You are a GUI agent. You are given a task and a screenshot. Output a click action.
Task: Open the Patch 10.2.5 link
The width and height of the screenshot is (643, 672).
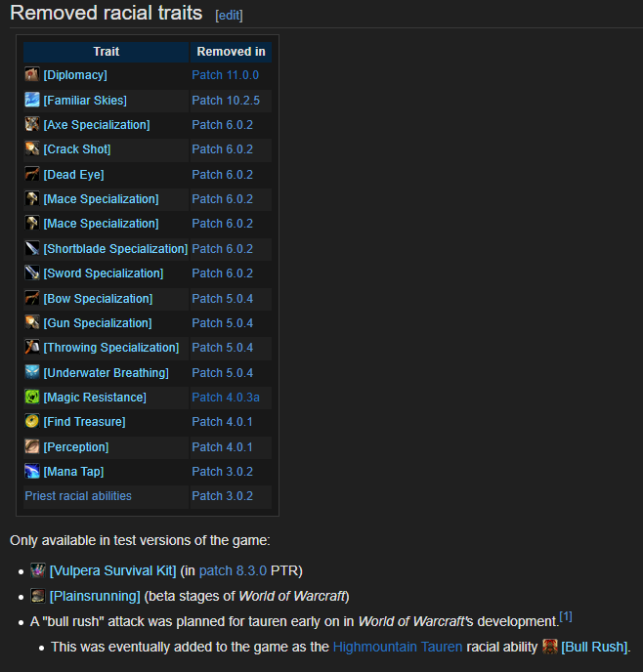(x=226, y=101)
